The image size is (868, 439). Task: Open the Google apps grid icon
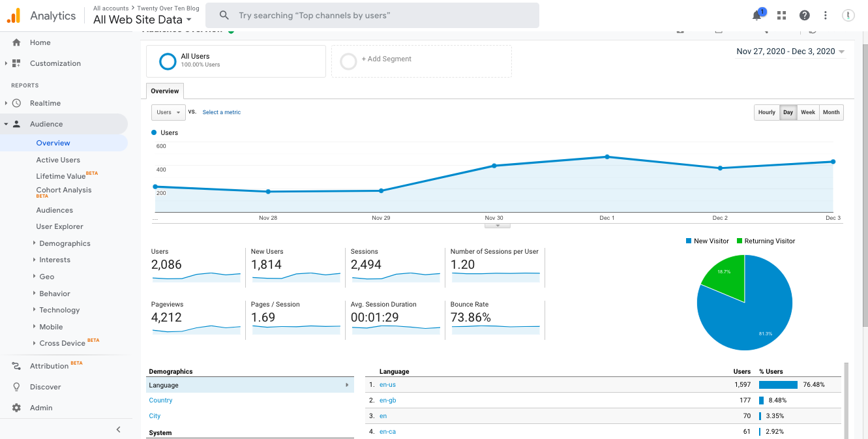pyautogui.click(x=781, y=15)
